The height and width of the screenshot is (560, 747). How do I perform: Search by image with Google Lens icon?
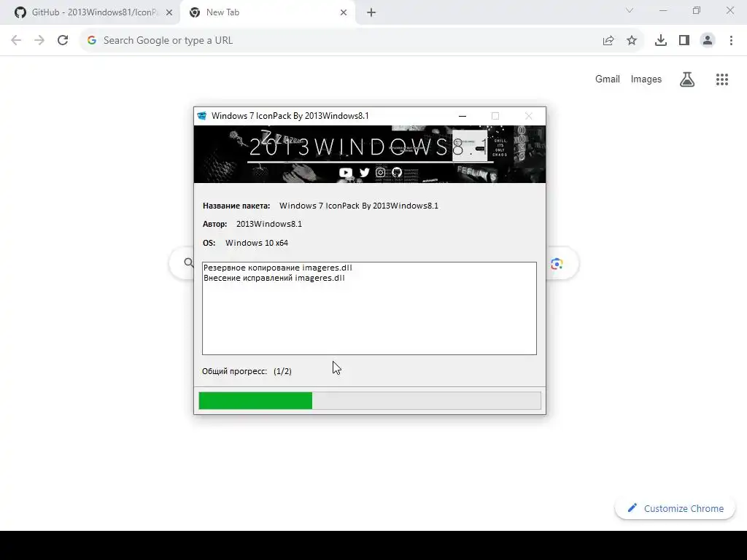click(x=557, y=264)
